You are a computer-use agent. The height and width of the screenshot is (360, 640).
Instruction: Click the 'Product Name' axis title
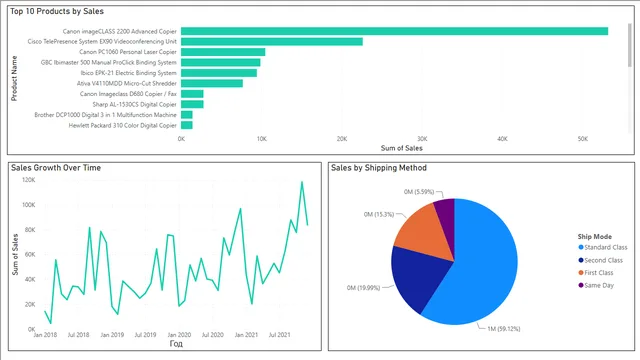[x=14, y=78]
